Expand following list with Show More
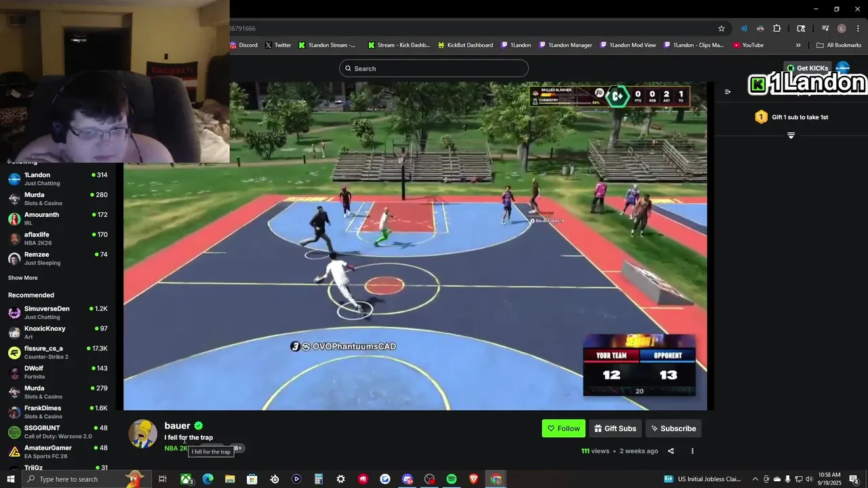The width and height of the screenshot is (868, 488). tap(23, 278)
